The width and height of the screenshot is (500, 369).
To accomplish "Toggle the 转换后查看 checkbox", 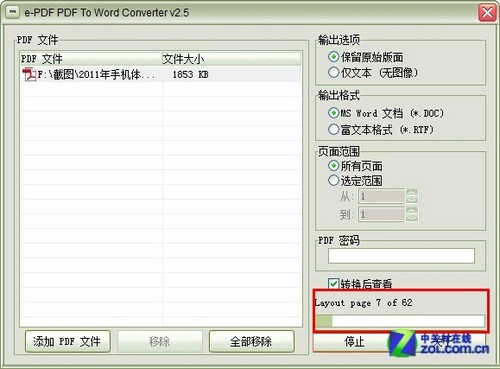I will (333, 284).
